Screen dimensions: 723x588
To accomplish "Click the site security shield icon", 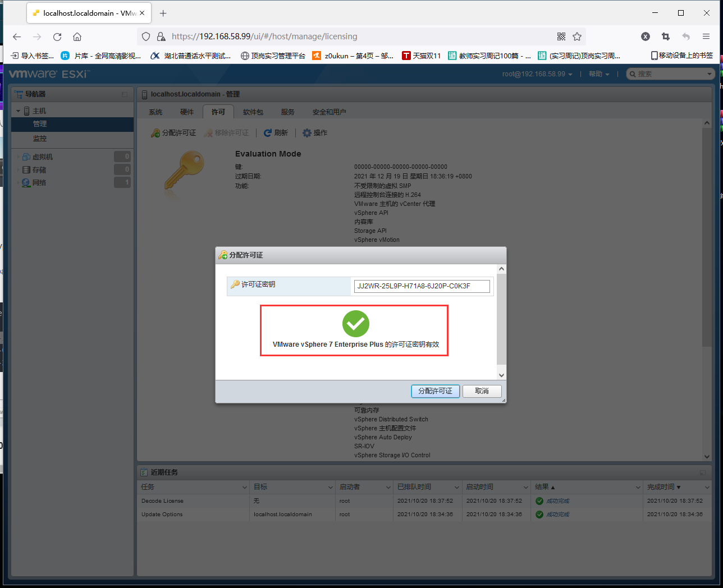I will 146,36.
